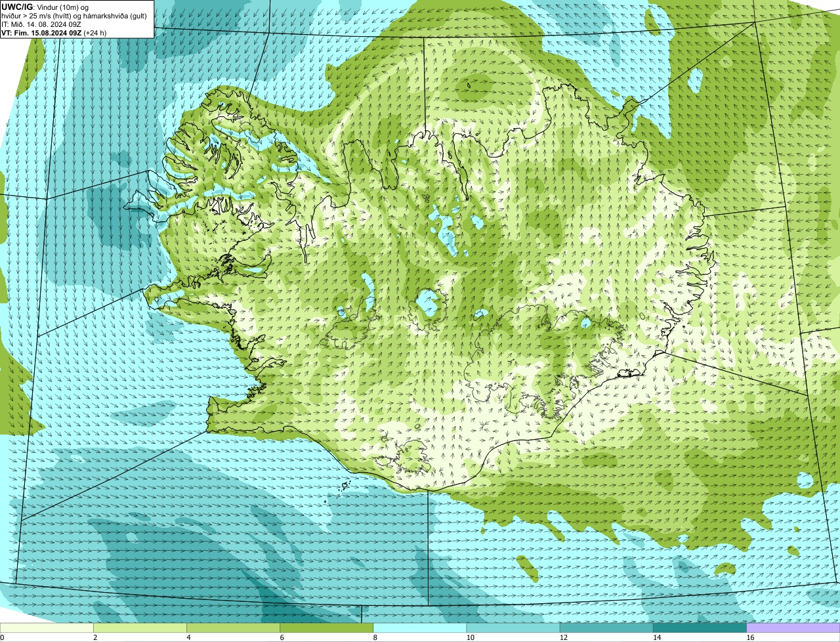The height and width of the screenshot is (642, 840).
Task: Click the light green 4–6 m/s legend swatch
Action: coord(233,628)
